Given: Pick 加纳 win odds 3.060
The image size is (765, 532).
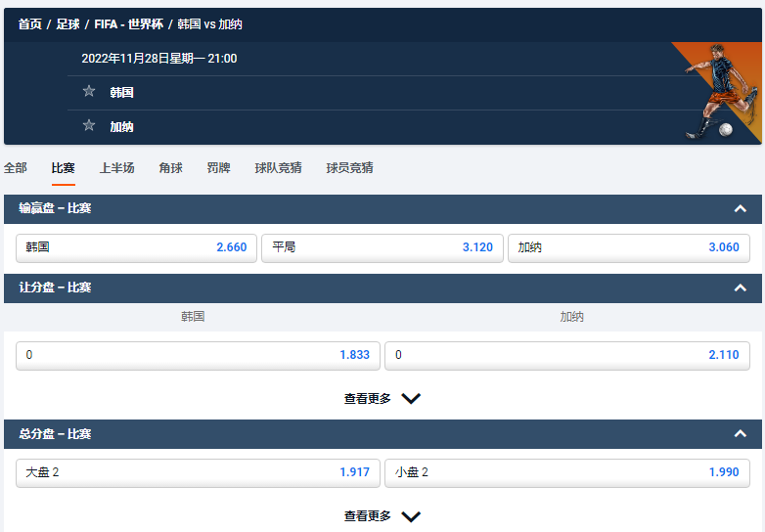Looking at the screenshot, I should tap(629, 247).
